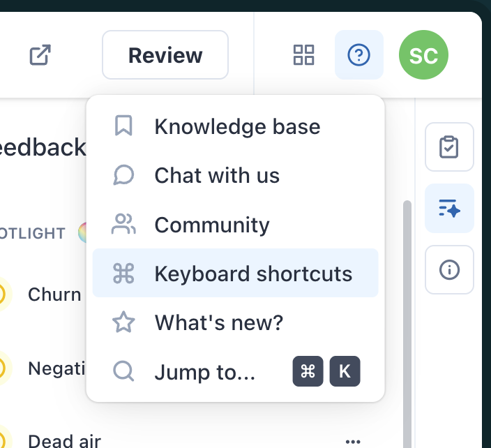Viewport: 491px width, 448px height.
Task: Click the Jump to magnifier icon
Action: click(123, 371)
